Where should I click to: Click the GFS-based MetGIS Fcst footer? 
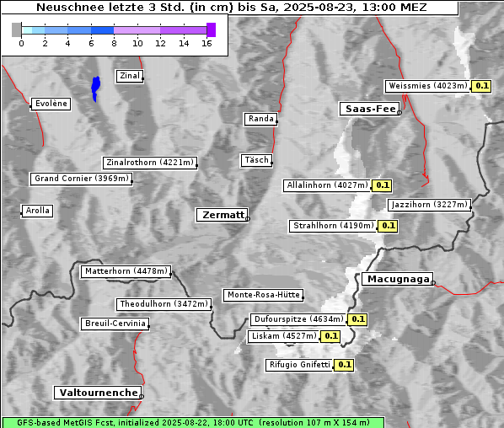coord(193,423)
